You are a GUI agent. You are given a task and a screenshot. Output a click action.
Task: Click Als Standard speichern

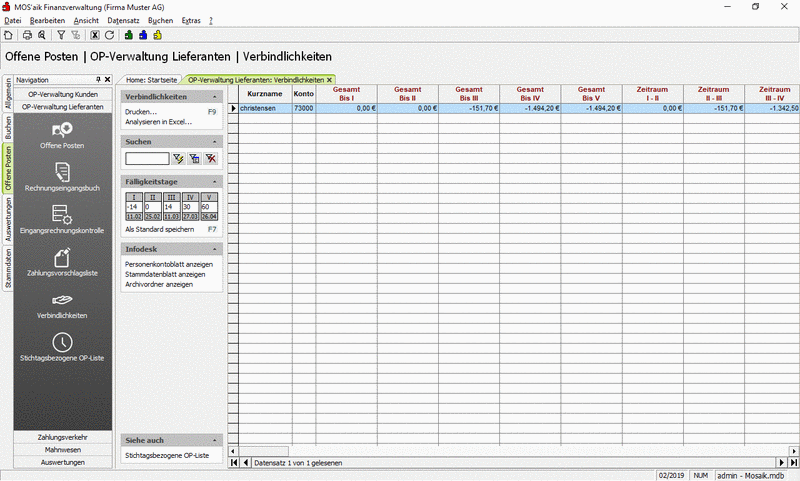(x=160, y=230)
